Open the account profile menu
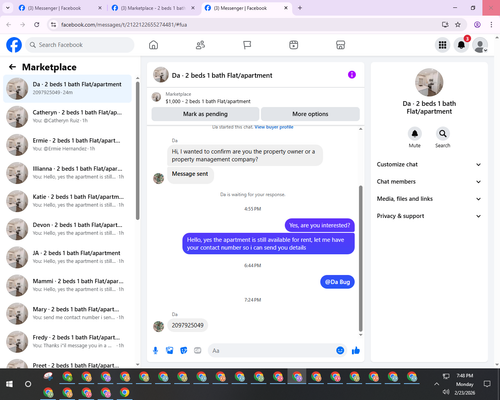This screenshot has width=500, height=400. 480,45
